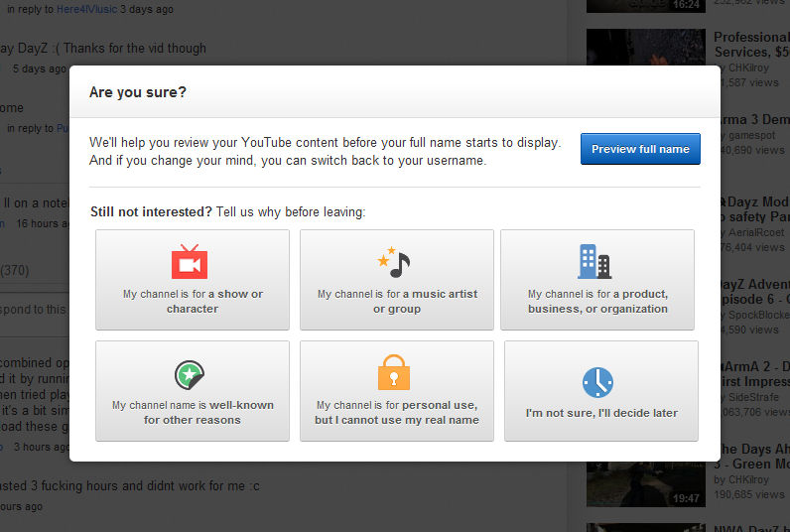Choose 'well-known for other reasons' option

coord(193,391)
